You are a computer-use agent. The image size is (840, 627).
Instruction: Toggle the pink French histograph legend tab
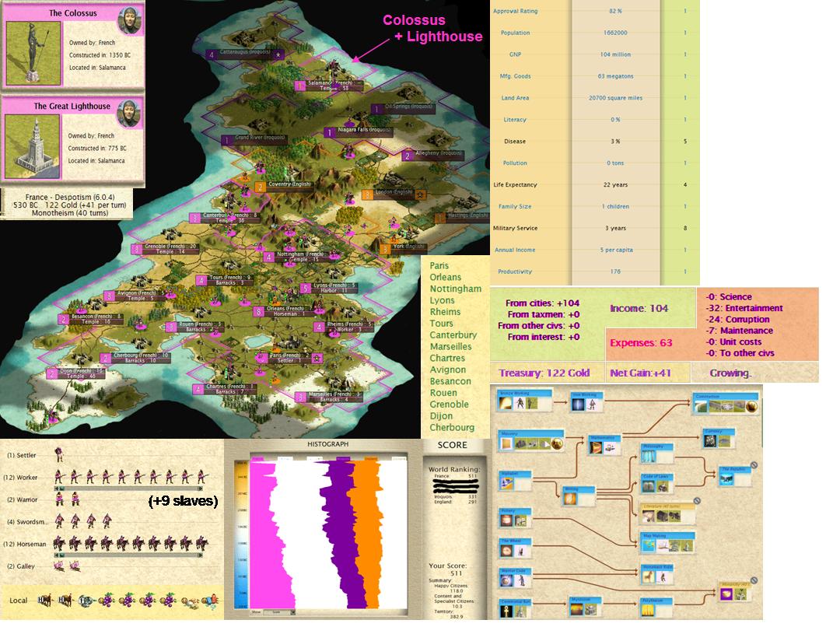[x=257, y=459]
